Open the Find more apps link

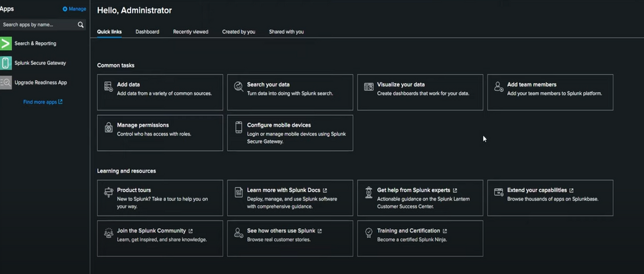point(40,102)
